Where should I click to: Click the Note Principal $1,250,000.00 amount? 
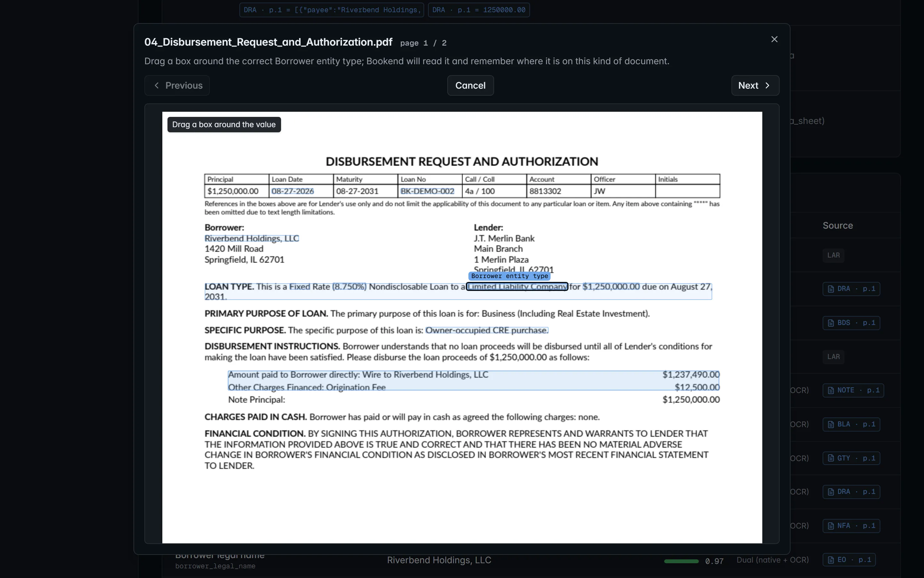691,400
